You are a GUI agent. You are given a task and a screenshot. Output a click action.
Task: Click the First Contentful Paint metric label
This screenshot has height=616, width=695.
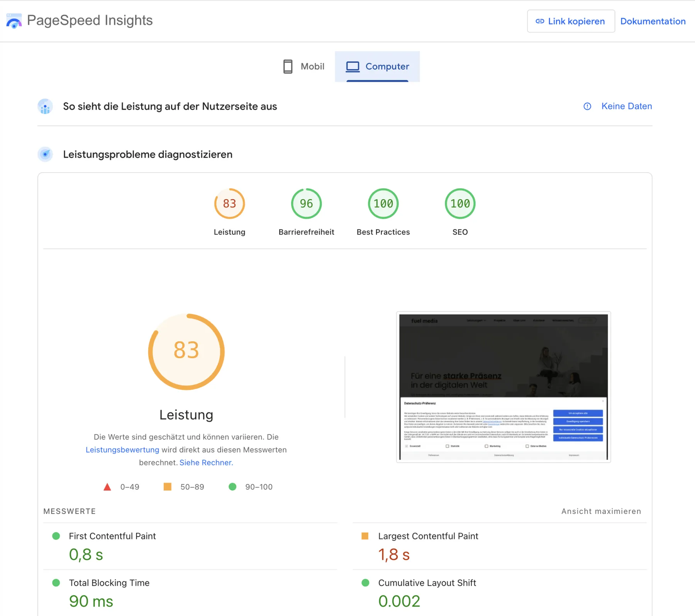(x=112, y=536)
